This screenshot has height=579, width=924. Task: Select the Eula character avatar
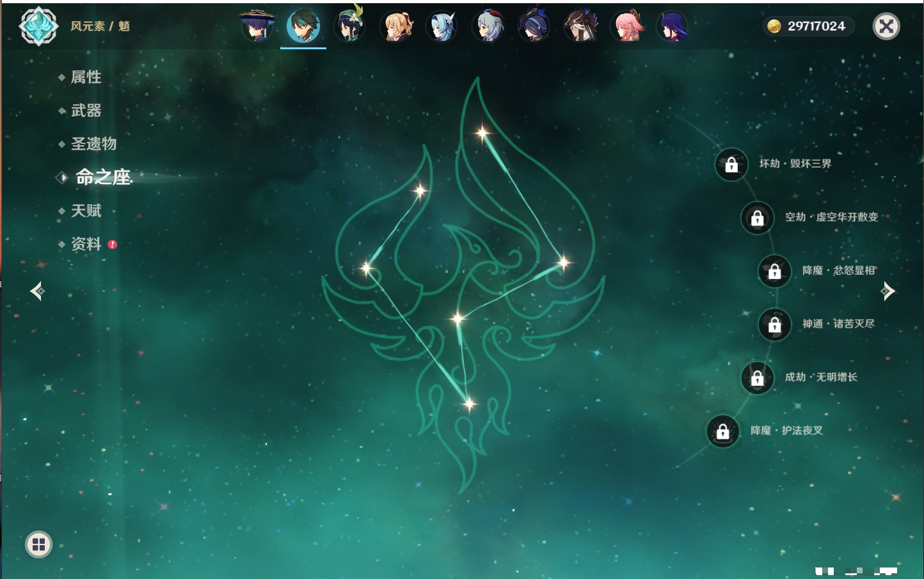[x=442, y=26]
